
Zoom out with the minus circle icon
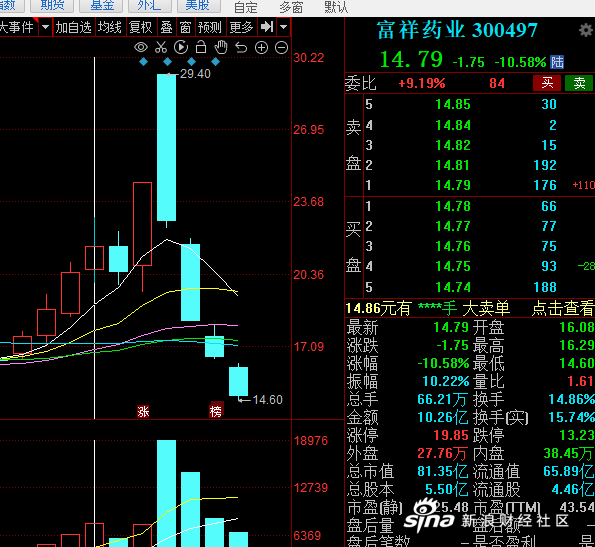[x=282, y=48]
